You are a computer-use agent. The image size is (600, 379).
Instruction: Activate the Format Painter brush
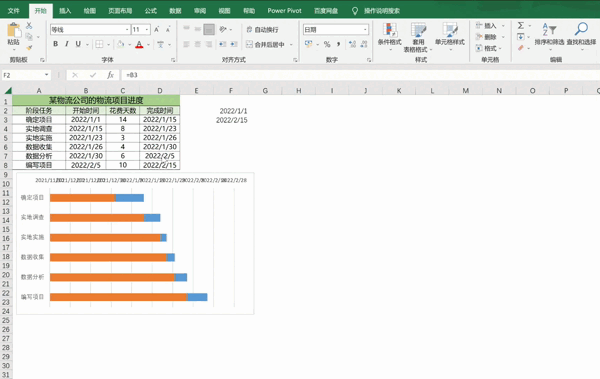[x=29, y=47]
